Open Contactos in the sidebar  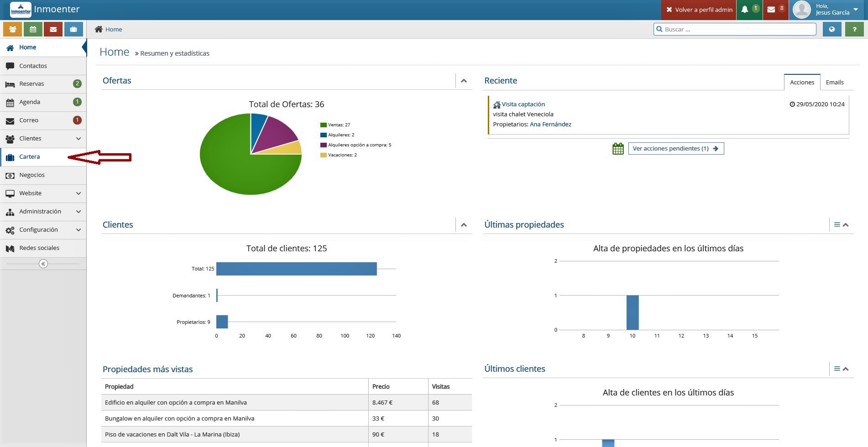43,66
